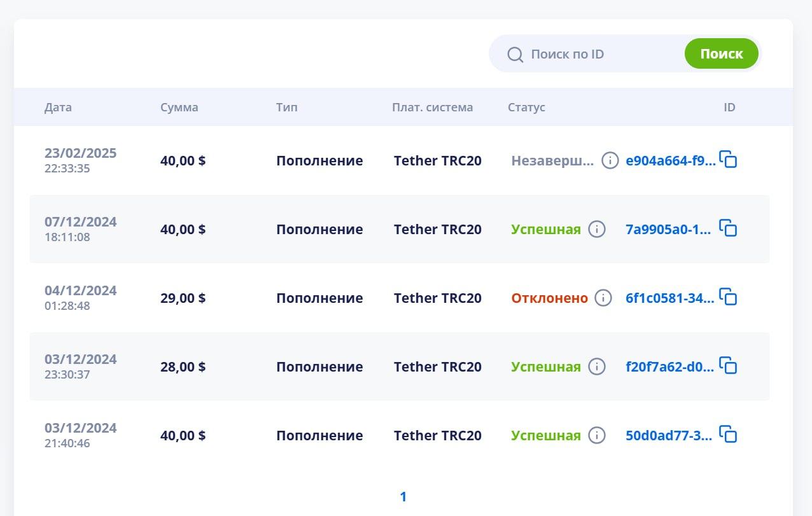Show info for the Незаверш… status
This screenshot has height=516, width=812.
[610, 160]
